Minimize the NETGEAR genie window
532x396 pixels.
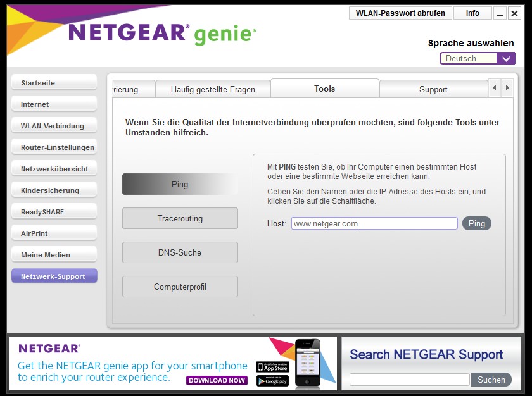pyautogui.click(x=500, y=13)
